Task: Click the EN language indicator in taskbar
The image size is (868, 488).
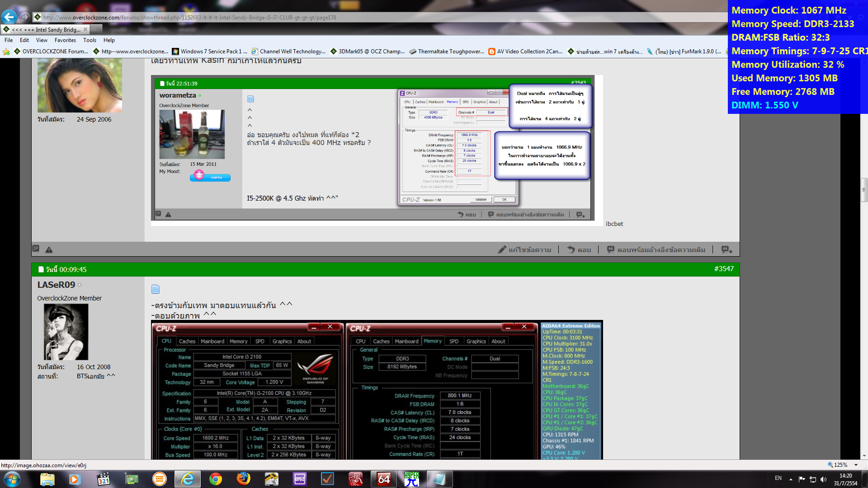Action: (x=778, y=478)
